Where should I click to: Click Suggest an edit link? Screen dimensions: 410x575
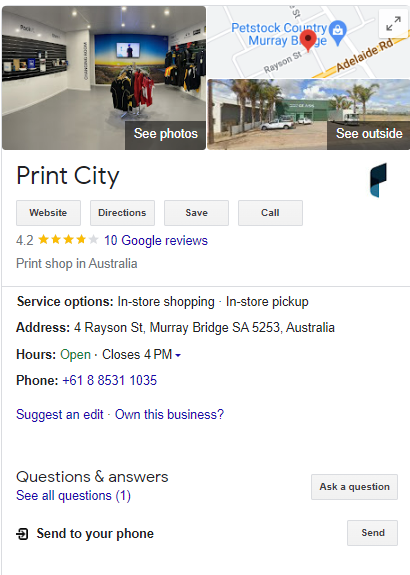60,414
